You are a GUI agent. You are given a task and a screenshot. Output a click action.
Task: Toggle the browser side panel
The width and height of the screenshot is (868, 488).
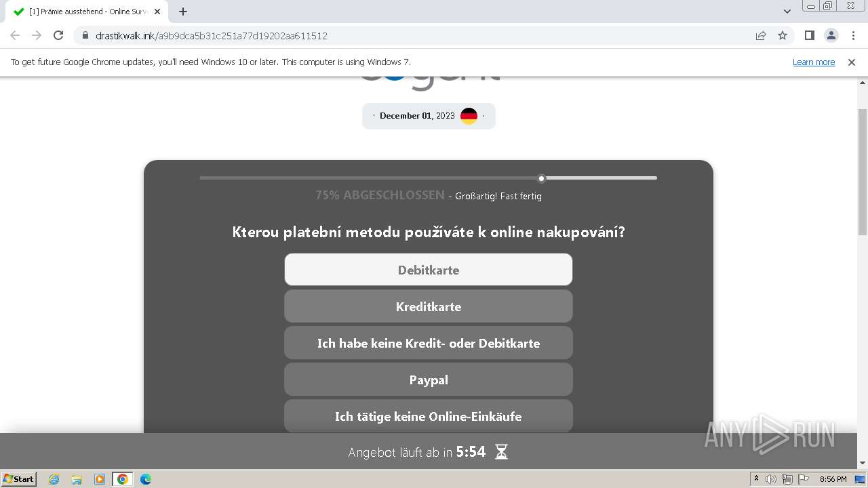click(x=810, y=36)
